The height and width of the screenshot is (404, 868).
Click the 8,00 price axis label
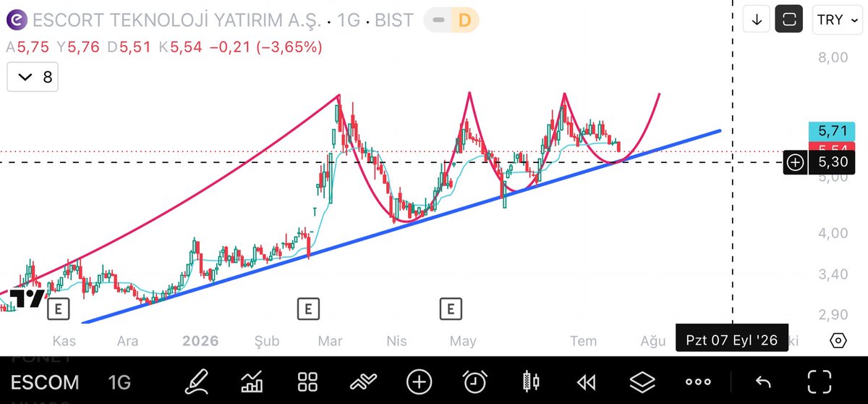832,57
